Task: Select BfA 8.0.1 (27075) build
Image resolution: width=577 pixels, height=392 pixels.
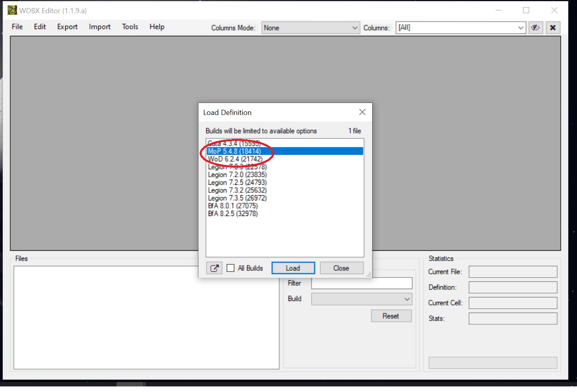Action: [285, 206]
